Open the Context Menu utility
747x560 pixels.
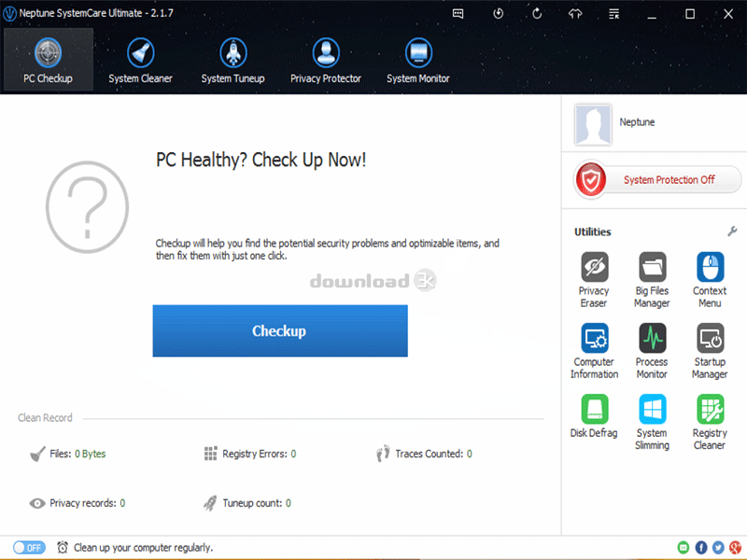tap(710, 279)
